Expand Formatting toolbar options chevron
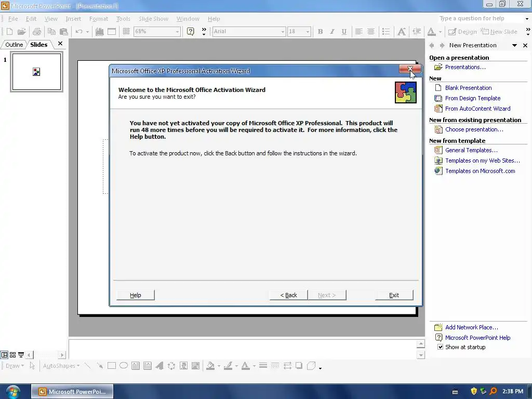The image size is (532, 399). (528, 32)
